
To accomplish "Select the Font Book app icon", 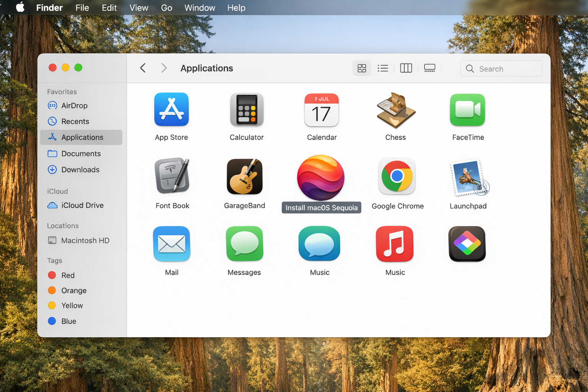I will pos(172,176).
